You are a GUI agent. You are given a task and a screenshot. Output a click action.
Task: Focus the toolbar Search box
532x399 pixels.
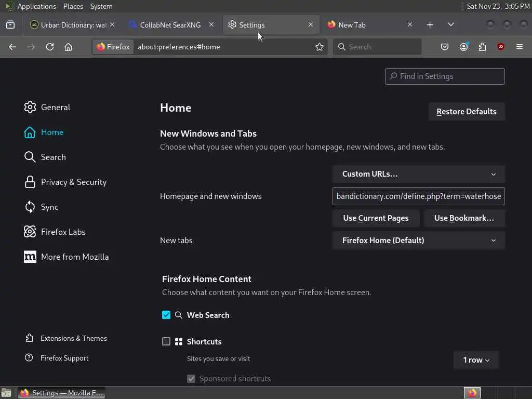378,47
